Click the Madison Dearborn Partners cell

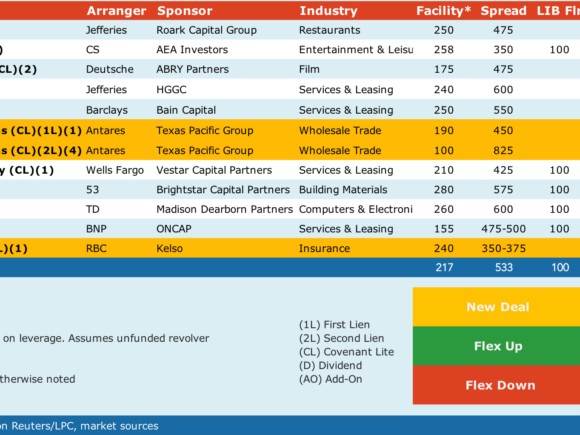pos(225,209)
